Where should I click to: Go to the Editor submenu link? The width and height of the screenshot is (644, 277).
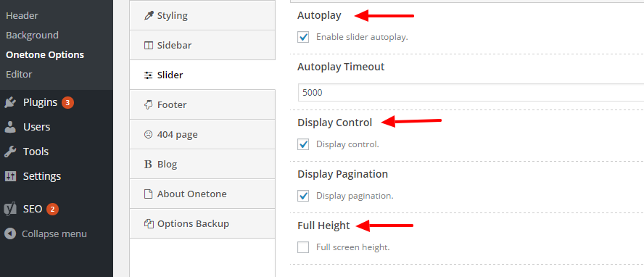point(19,75)
